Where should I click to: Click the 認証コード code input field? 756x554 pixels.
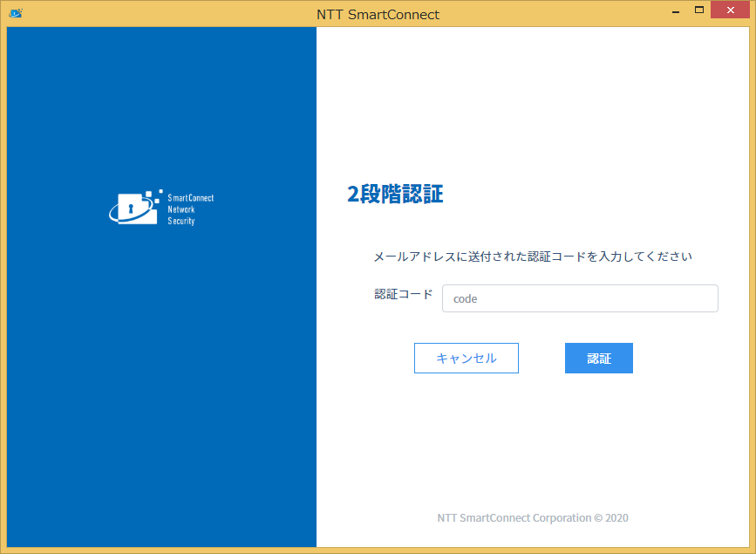coord(580,298)
